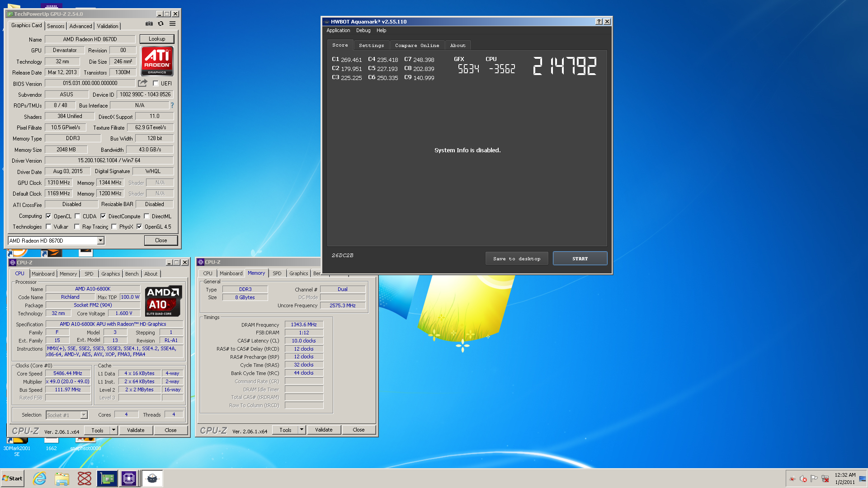Switch to Mainboard tab in CPU-Z CPU window
Viewport: 868px width, 488px height.
43,274
